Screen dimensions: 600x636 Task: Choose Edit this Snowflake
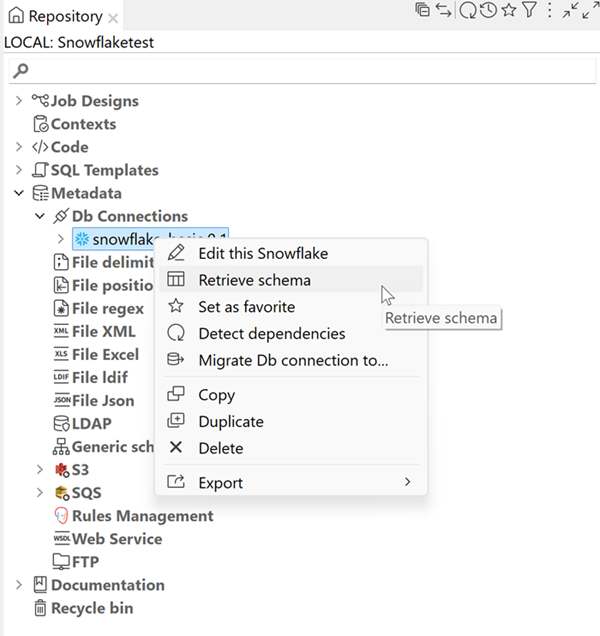[291, 253]
